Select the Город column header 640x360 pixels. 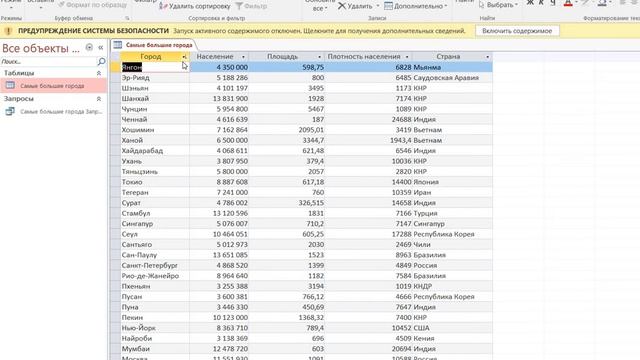[x=151, y=56]
